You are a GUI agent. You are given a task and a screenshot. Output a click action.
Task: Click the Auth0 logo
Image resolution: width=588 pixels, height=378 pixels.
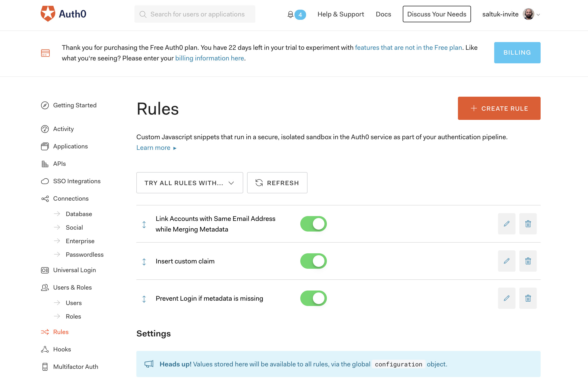coord(63,14)
